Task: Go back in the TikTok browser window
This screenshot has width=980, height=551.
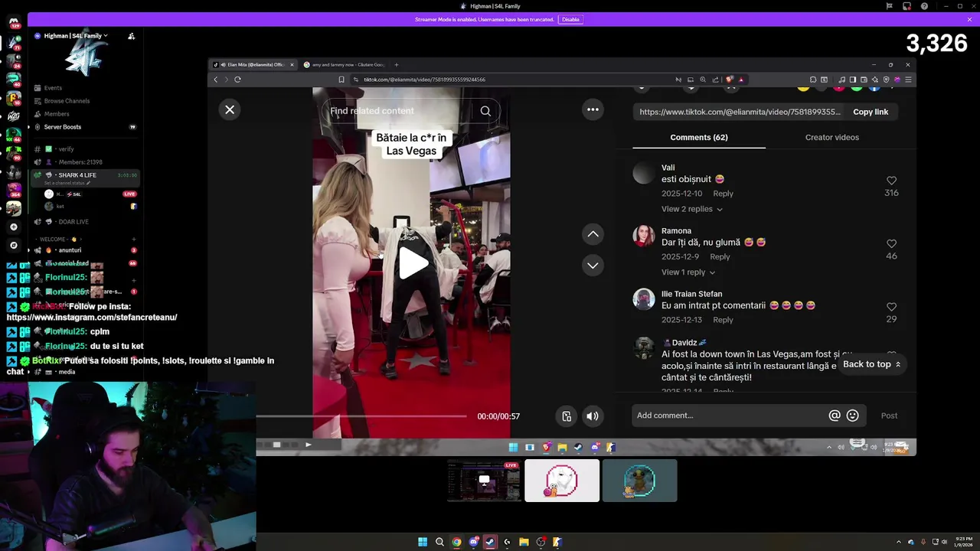Action: pos(215,80)
